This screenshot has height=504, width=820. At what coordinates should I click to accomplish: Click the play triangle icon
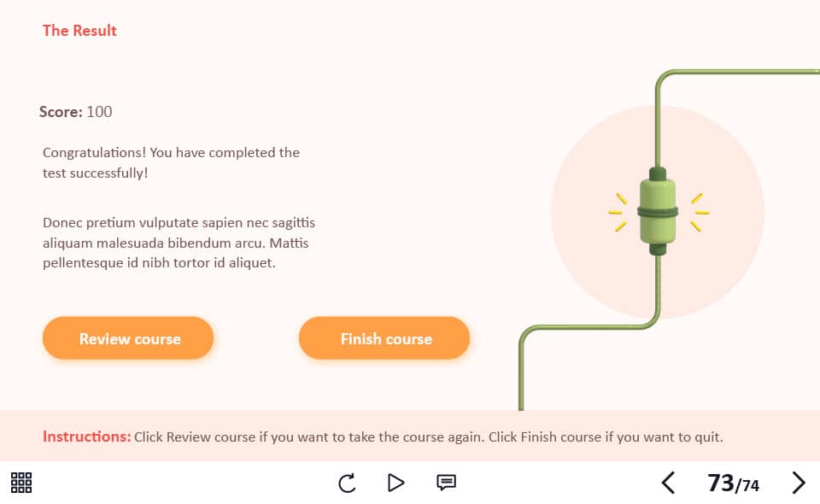pyautogui.click(x=395, y=483)
